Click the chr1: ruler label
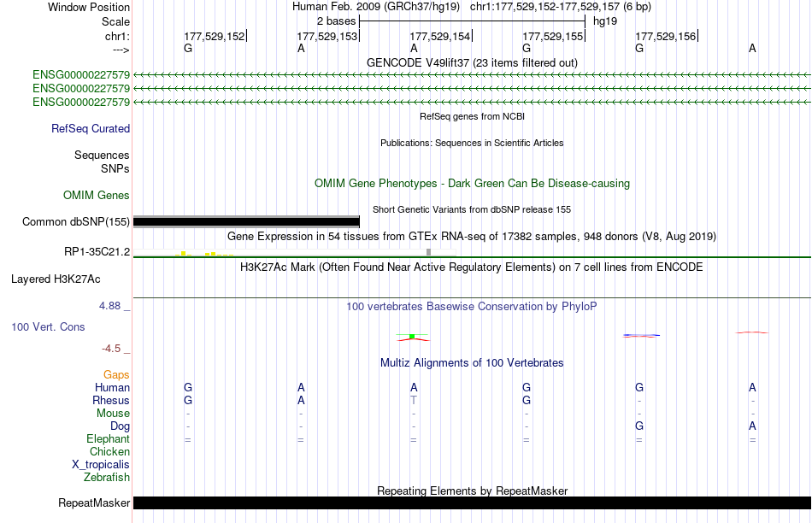 (117, 36)
